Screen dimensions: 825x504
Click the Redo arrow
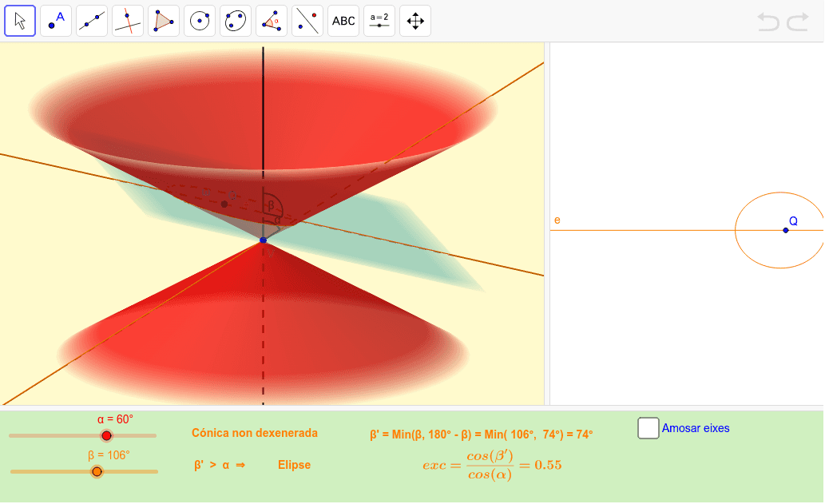798,22
